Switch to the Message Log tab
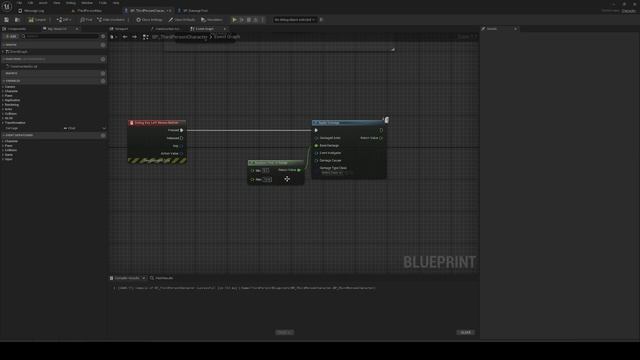This screenshot has height=360, width=640. point(31,11)
